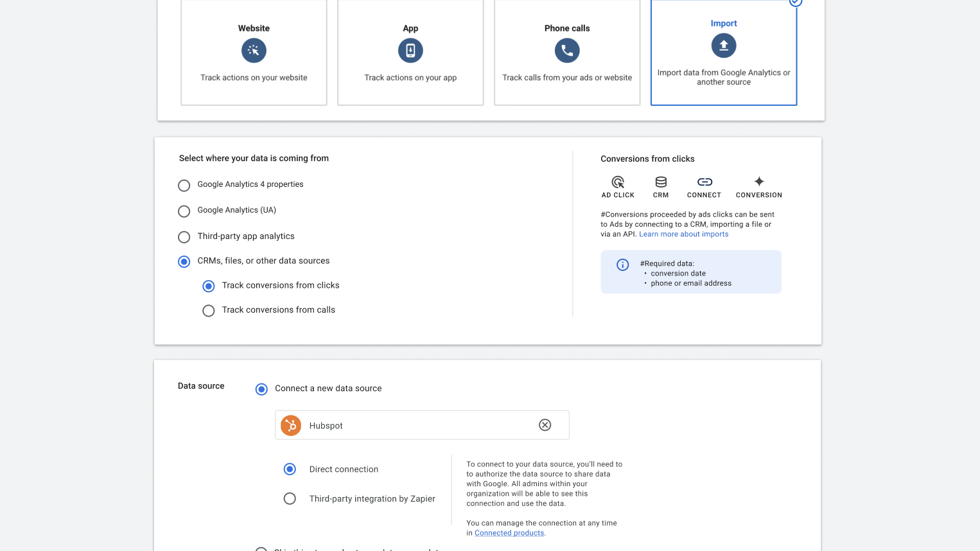Clear the Hubspot data source selection
Image resolution: width=980 pixels, height=551 pixels.
(x=545, y=425)
